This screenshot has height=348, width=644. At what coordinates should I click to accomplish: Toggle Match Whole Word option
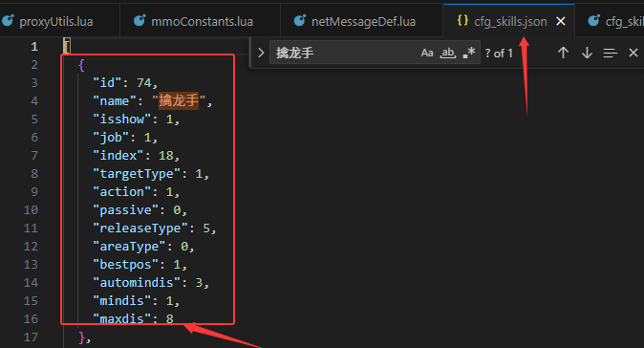(x=448, y=53)
